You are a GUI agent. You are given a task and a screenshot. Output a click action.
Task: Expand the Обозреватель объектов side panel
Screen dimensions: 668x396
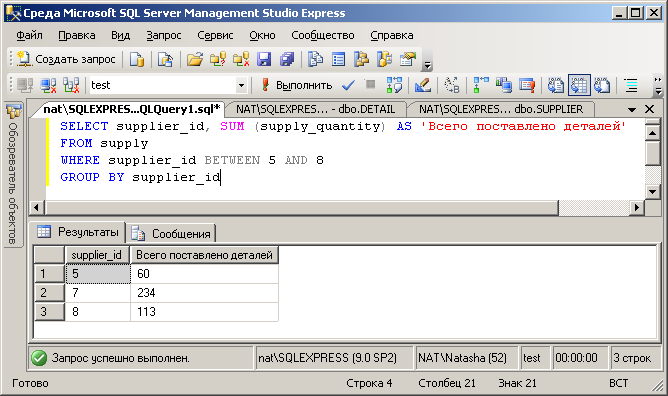click(13, 175)
